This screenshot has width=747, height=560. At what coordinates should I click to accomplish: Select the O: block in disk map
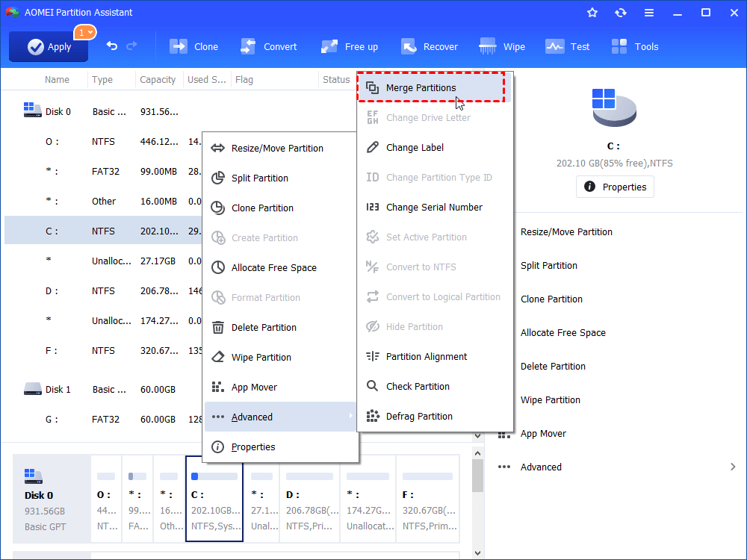click(106, 499)
